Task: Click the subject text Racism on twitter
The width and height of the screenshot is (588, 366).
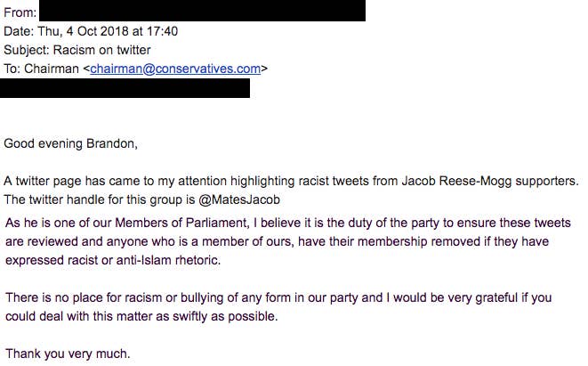Action: coord(102,50)
